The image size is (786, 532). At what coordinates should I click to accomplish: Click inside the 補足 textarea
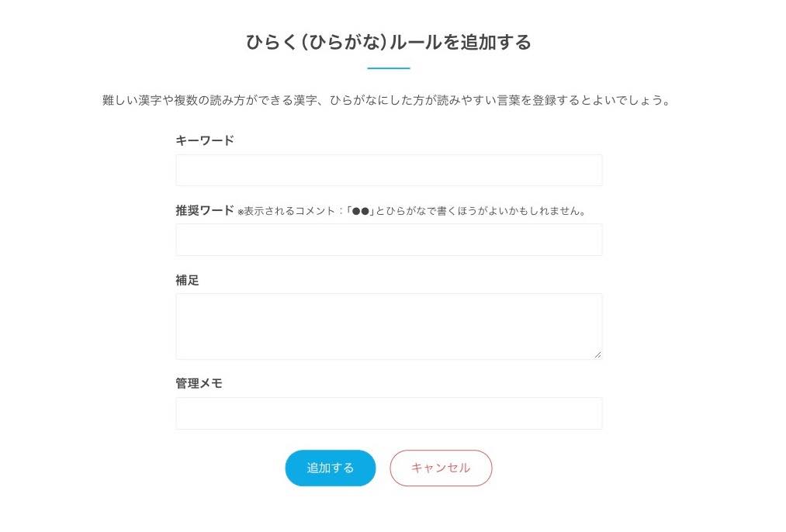pyautogui.click(x=389, y=326)
